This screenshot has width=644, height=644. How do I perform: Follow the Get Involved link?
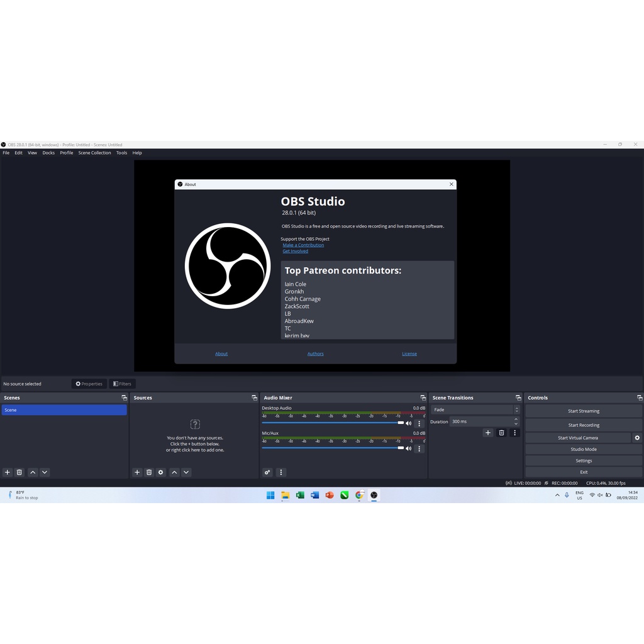pyautogui.click(x=296, y=252)
